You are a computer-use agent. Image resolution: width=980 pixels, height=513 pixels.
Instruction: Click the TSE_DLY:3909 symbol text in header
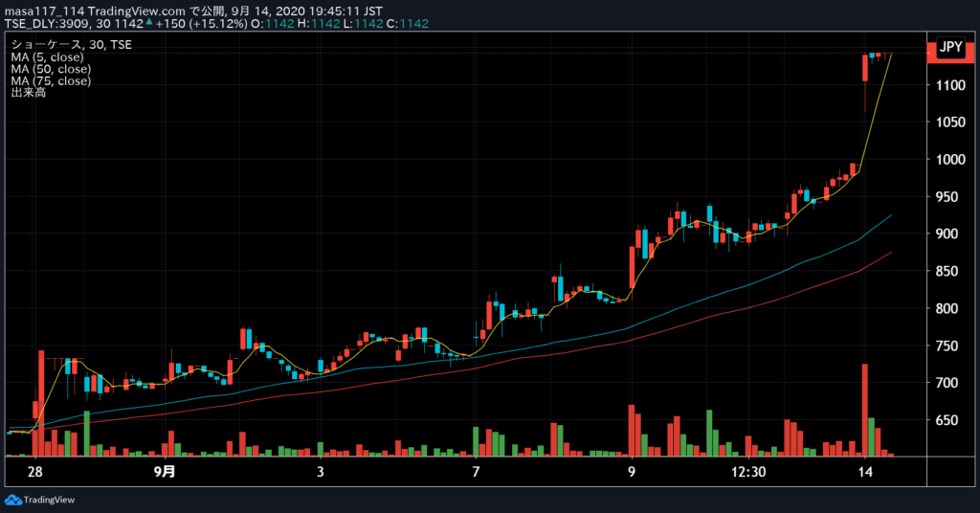click(48, 24)
